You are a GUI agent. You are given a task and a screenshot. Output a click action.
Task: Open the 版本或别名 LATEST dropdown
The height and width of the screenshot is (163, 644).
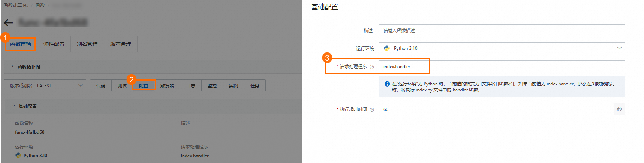(x=45, y=85)
